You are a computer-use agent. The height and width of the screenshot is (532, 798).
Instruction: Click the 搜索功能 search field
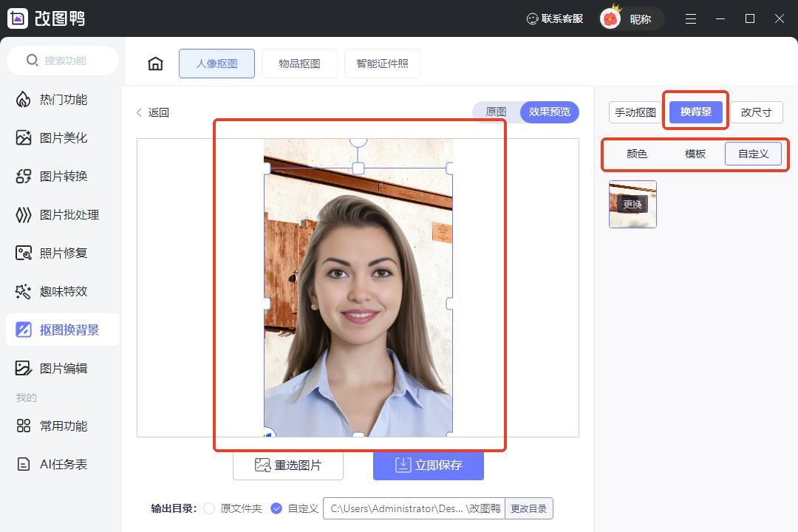(x=64, y=61)
